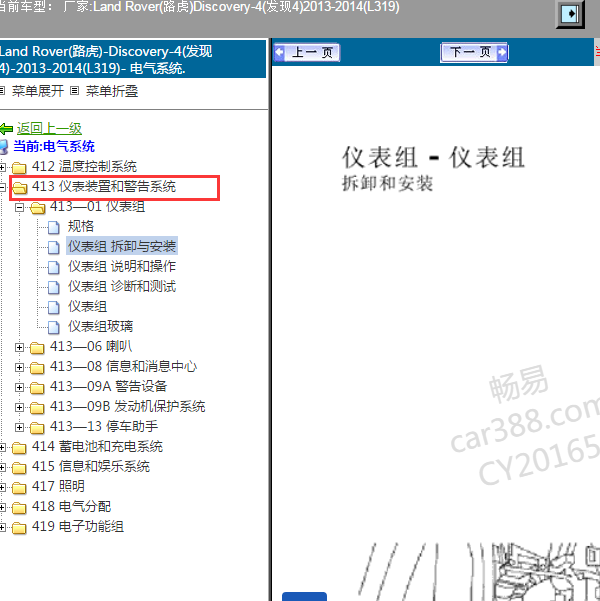Expand the 413—09B 发动机保护系统 node
Viewport: 600px width, 601px height.
[x=19, y=407]
